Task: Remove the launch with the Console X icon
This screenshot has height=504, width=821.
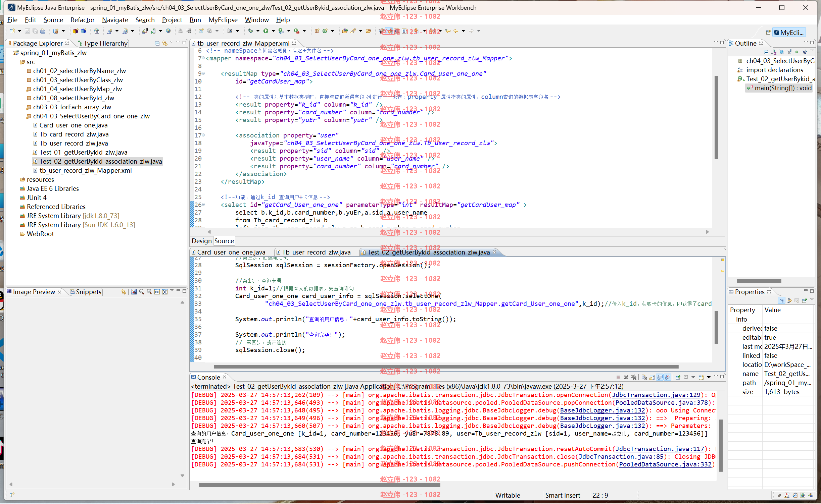Action: pos(626,378)
